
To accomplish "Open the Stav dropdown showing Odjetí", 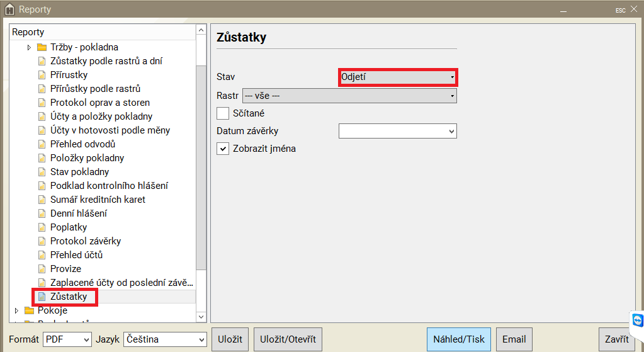I will (397, 77).
